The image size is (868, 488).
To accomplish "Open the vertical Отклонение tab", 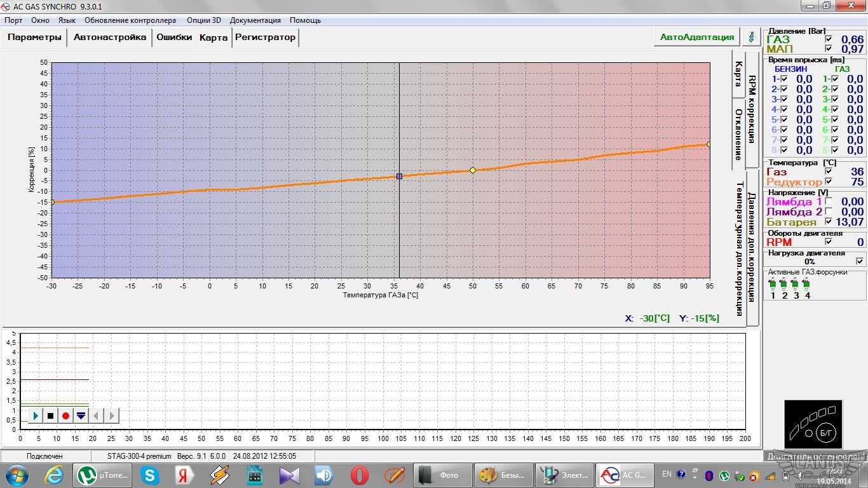I will tap(738, 134).
